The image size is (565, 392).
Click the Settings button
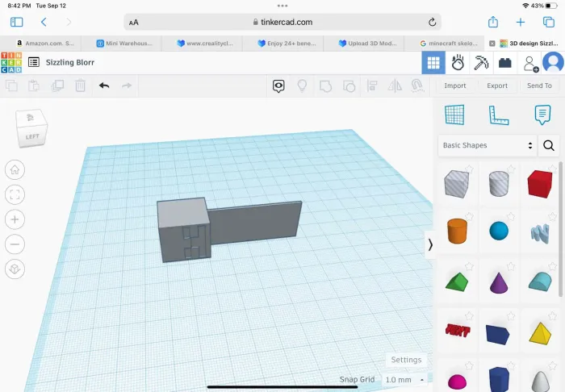click(x=405, y=360)
